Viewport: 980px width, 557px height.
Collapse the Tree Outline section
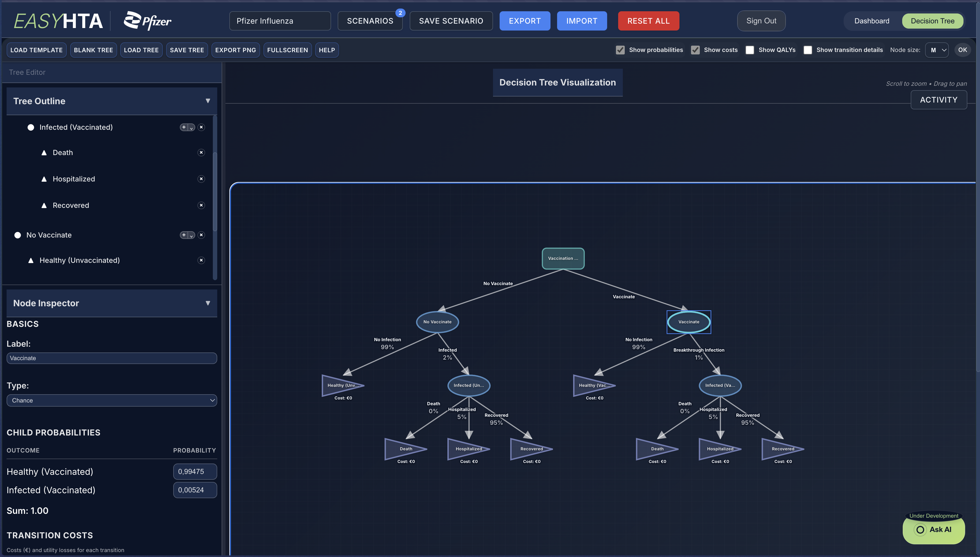click(208, 101)
